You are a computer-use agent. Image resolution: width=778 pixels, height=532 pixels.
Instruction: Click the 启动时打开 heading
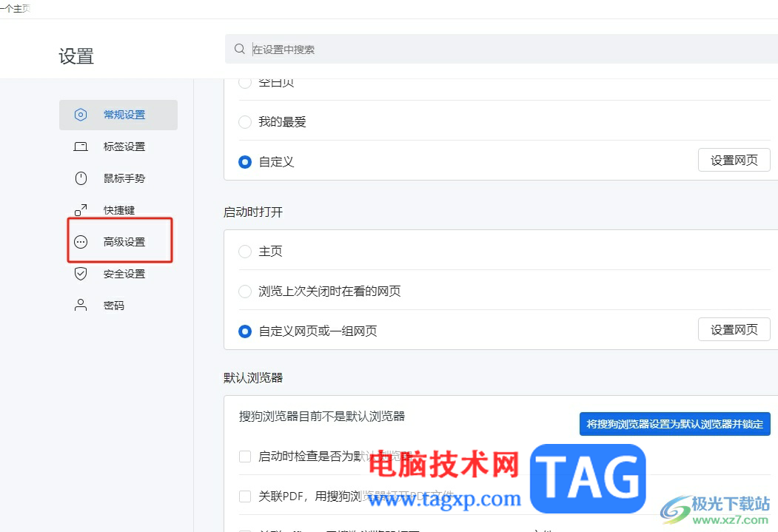[253, 212]
